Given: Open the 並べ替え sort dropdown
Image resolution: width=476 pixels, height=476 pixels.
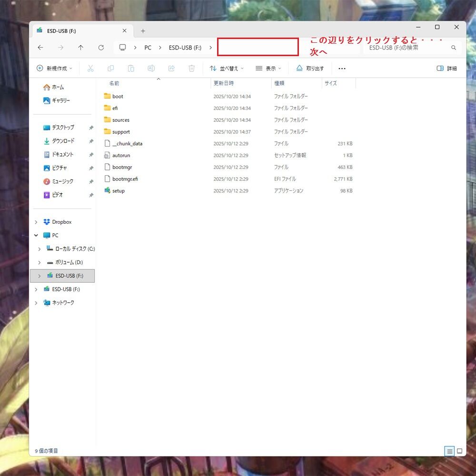Looking at the screenshot, I should coord(227,68).
